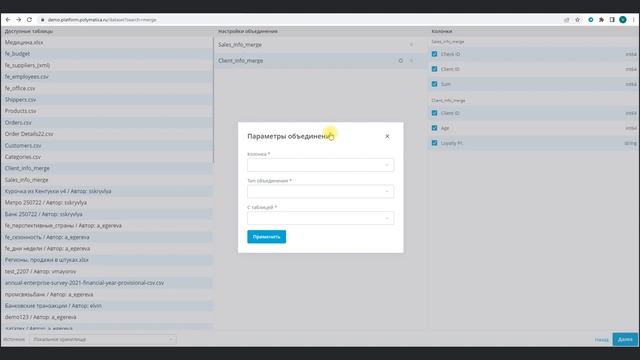640x360 pixels.
Task: Select the fe_перспективные_страны table
Action: click(107, 225)
